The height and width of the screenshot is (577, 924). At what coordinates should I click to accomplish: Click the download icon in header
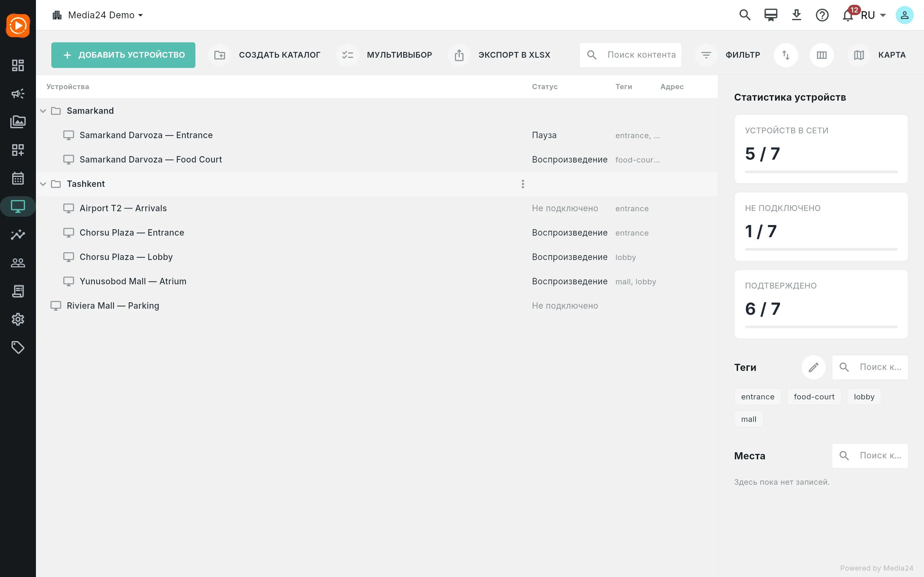797,15
